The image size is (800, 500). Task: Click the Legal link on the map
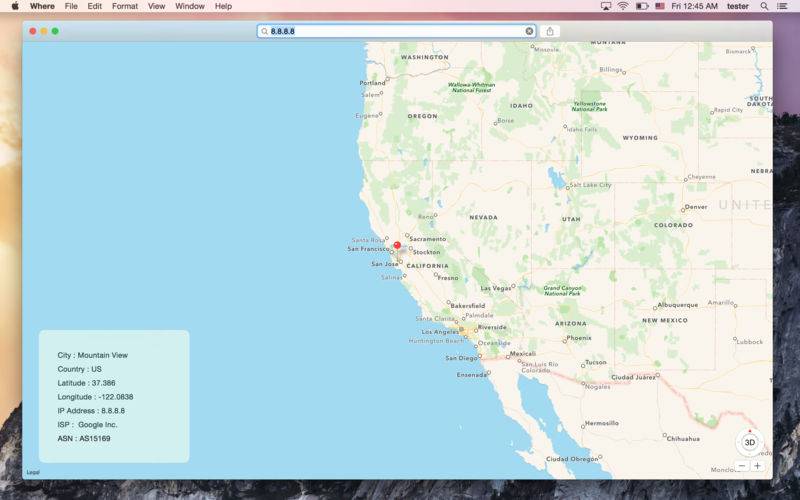(x=33, y=472)
